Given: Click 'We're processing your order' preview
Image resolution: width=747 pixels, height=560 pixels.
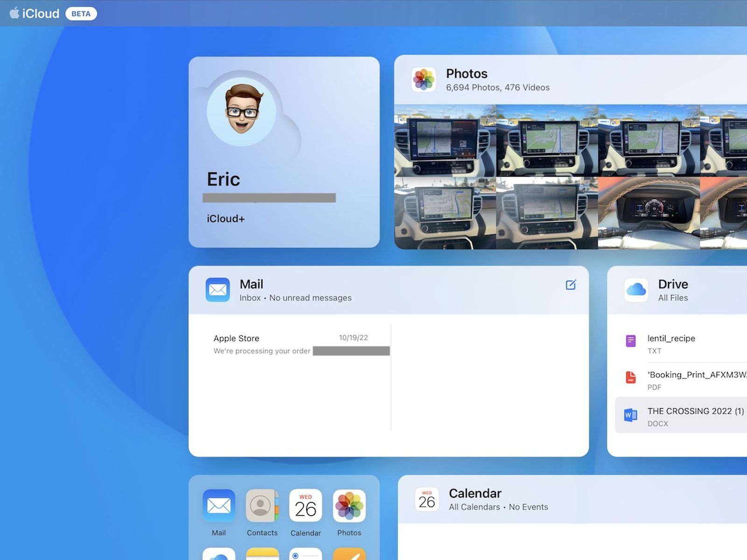Looking at the screenshot, I should (262, 351).
